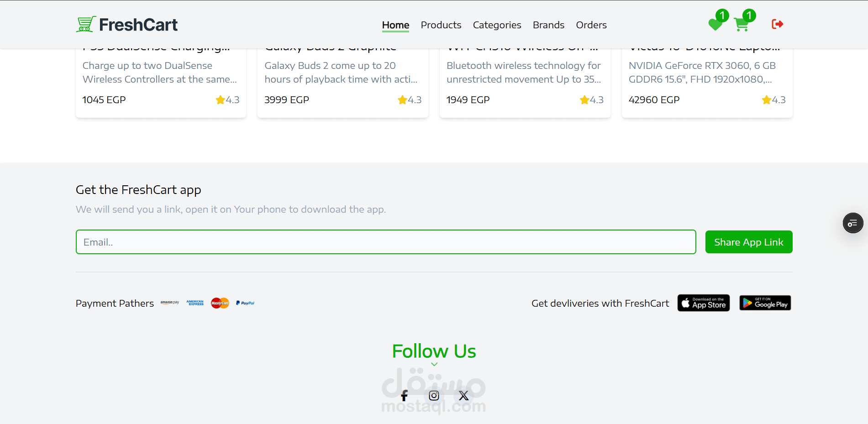Click the red logout icon
This screenshot has width=868, height=424.
click(777, 24)
